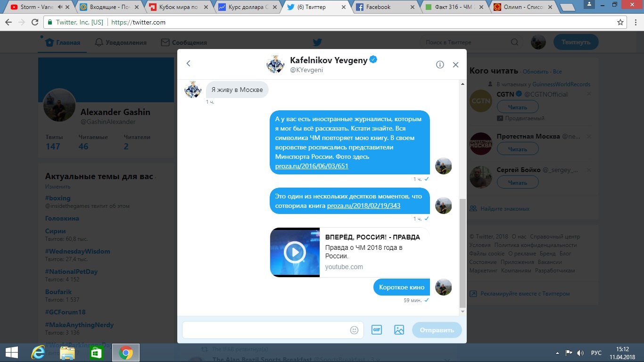644x362 pixels.
Task: Open Уведомления notifications tab
Action: click(x=121, y=42)
